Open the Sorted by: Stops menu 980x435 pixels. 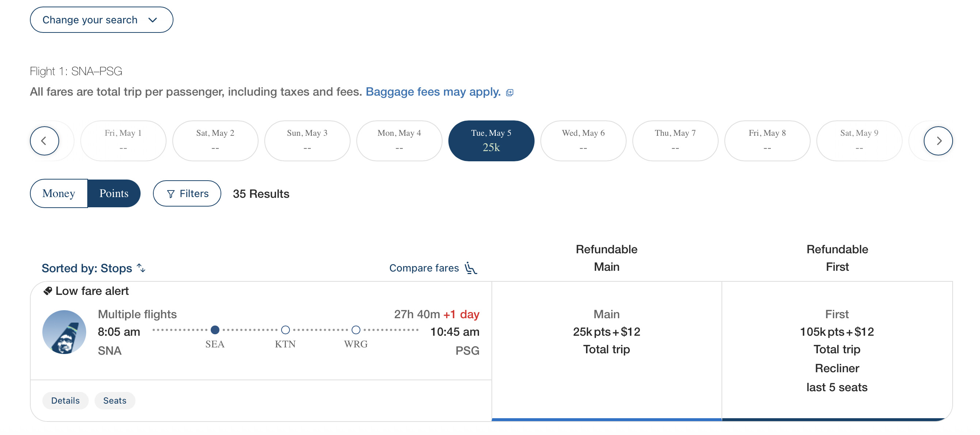[x=87, y=268]
